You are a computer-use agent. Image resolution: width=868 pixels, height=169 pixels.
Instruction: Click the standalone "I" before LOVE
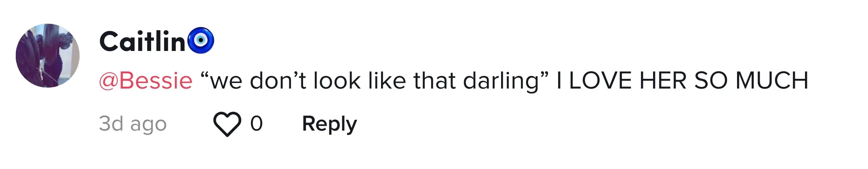[x=559, y=81]
